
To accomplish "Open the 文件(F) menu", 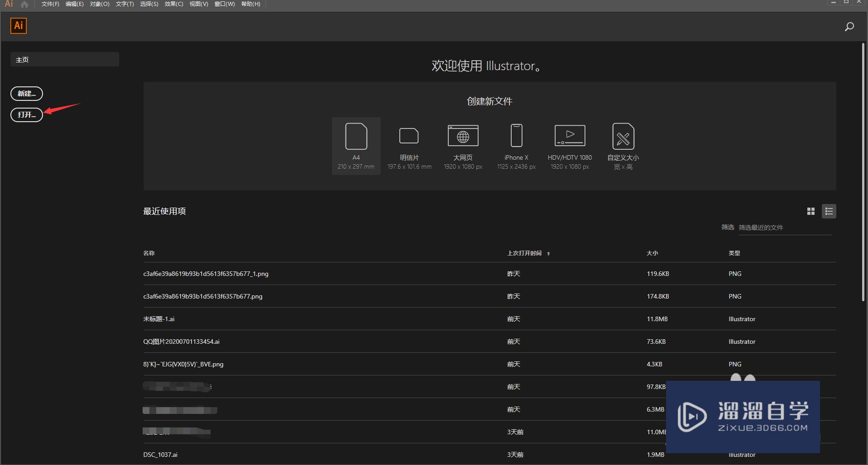I will 50,4.
